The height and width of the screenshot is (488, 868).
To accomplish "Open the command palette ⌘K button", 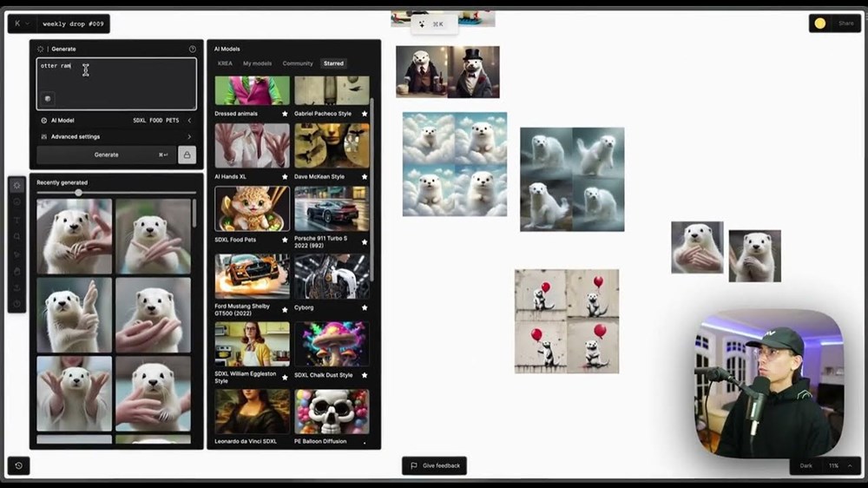I will pos(434,24).
